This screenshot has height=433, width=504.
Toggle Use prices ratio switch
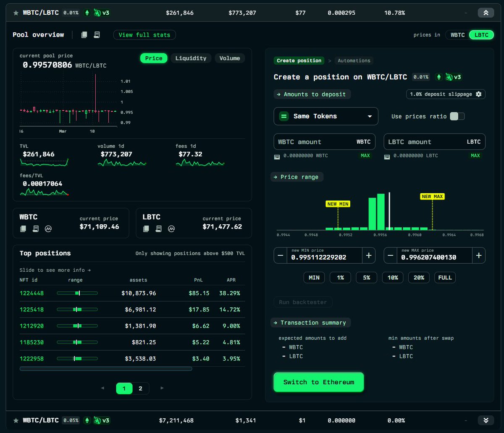click(x=457, y=116)
